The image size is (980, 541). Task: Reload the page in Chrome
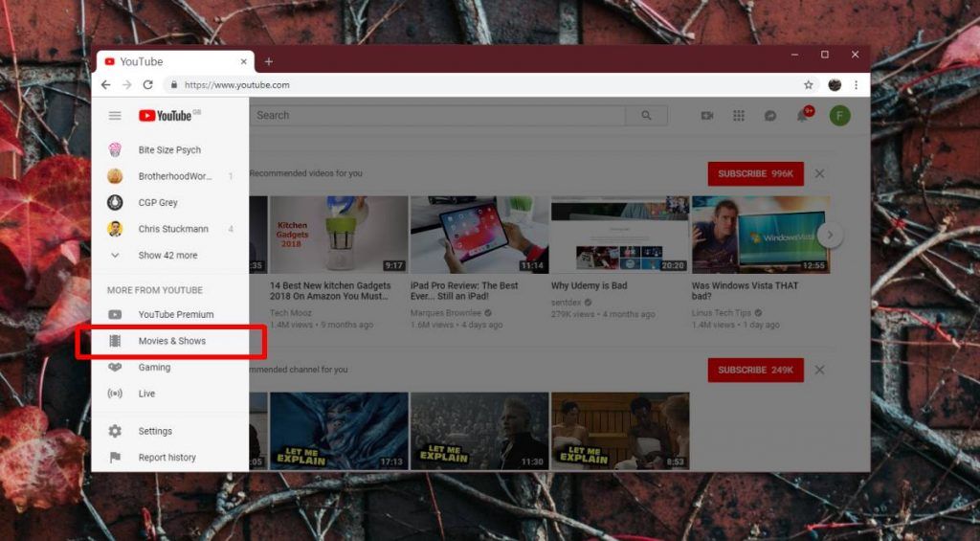point(147,85)
